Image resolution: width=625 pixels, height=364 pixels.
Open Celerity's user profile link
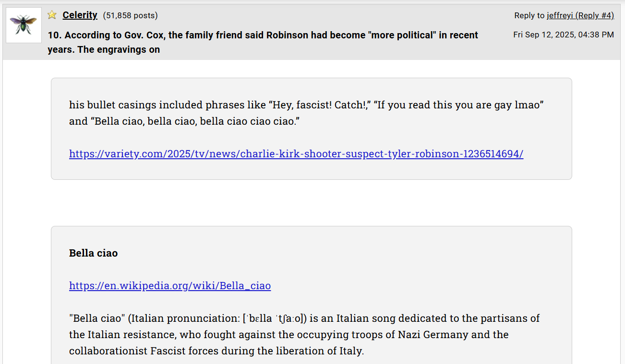point(80,15)
